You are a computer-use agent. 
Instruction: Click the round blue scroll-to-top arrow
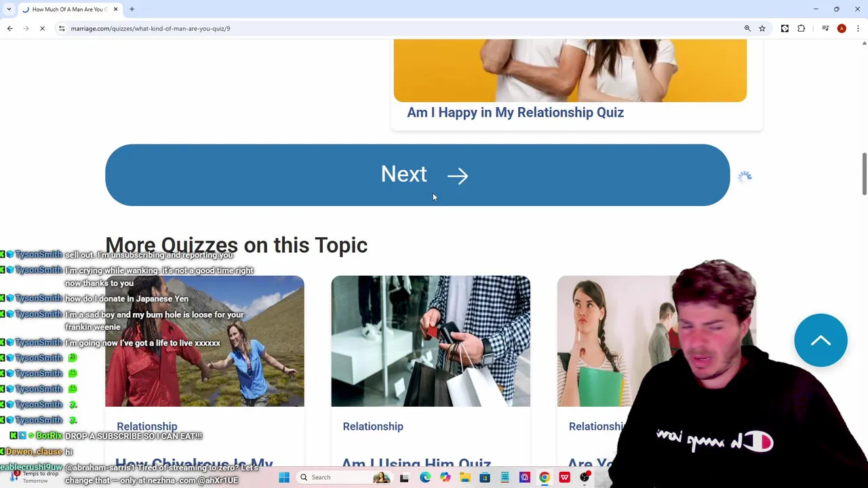(821, 340)
